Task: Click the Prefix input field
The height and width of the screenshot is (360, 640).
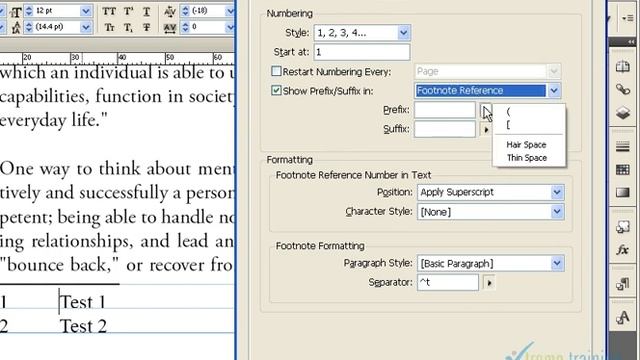Action: 445,110
